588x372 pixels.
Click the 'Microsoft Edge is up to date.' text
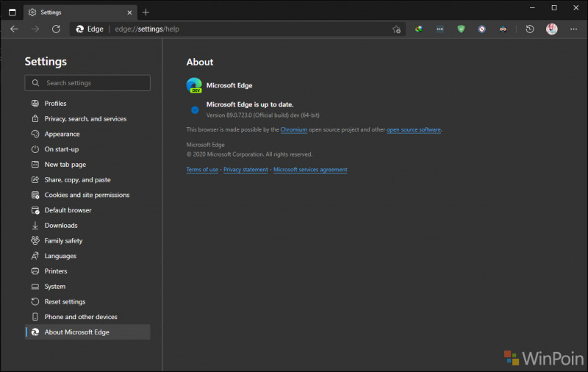[x=250, y=104]
